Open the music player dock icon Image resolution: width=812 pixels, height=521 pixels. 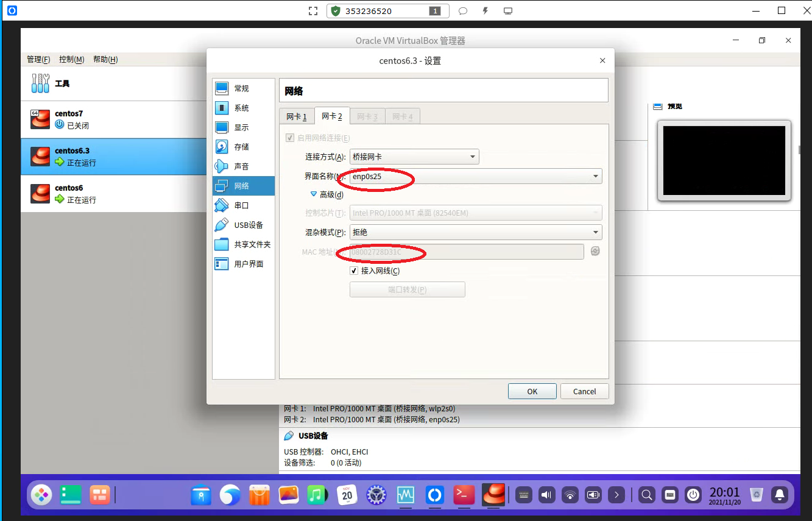pyautogui.click(x=317, y=495)
